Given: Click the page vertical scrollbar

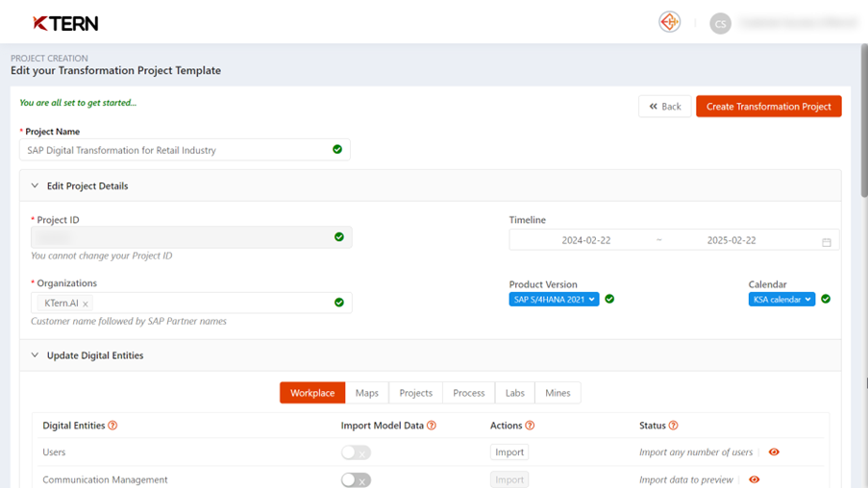Looking at the screenshot, I should pyautogui.click(x=864, y=121).
